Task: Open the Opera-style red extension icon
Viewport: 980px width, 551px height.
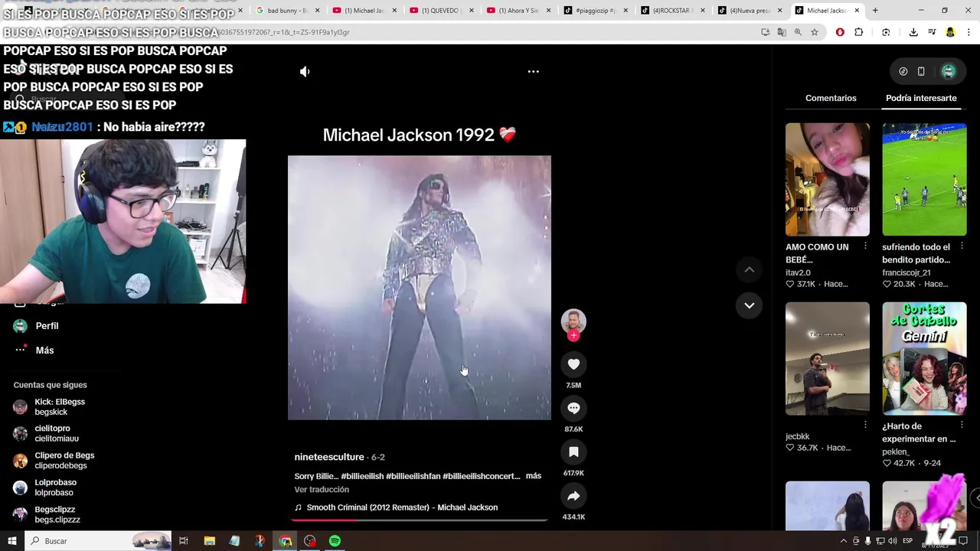Action: point(840,32)
